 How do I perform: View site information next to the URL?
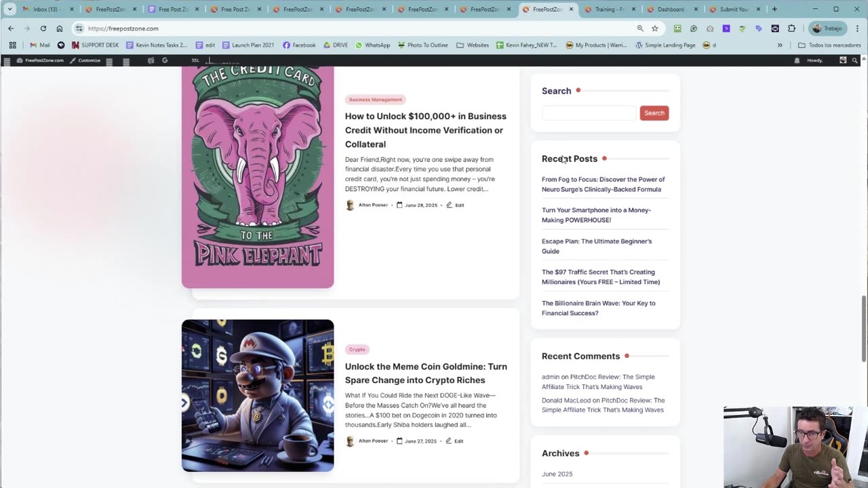[x=79, y=28]
